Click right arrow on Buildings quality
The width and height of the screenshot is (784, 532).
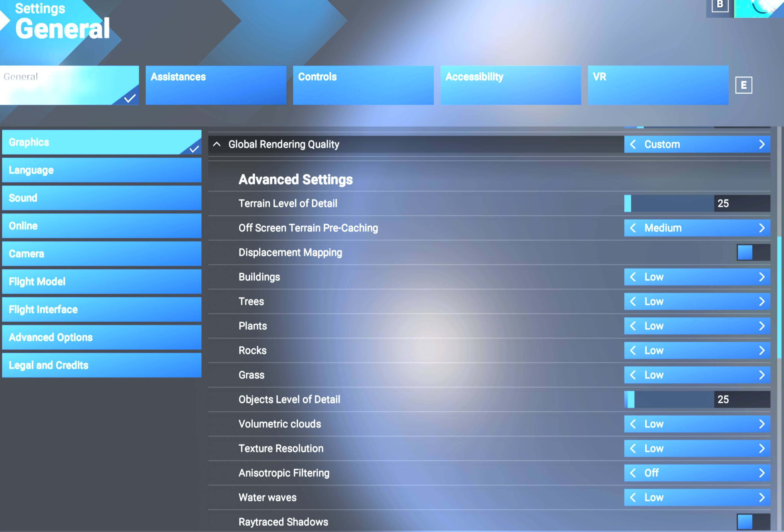pos(761,277)
